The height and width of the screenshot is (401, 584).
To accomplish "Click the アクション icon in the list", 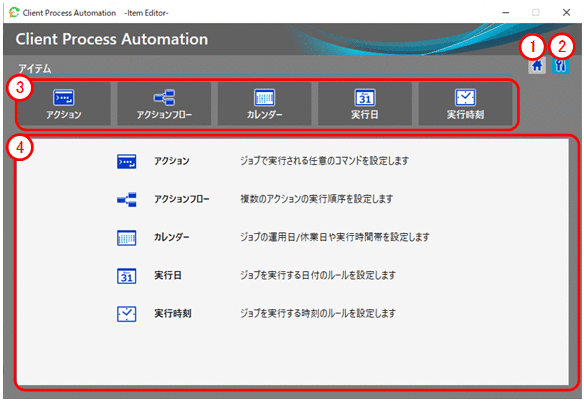I will tap(127, 162).
